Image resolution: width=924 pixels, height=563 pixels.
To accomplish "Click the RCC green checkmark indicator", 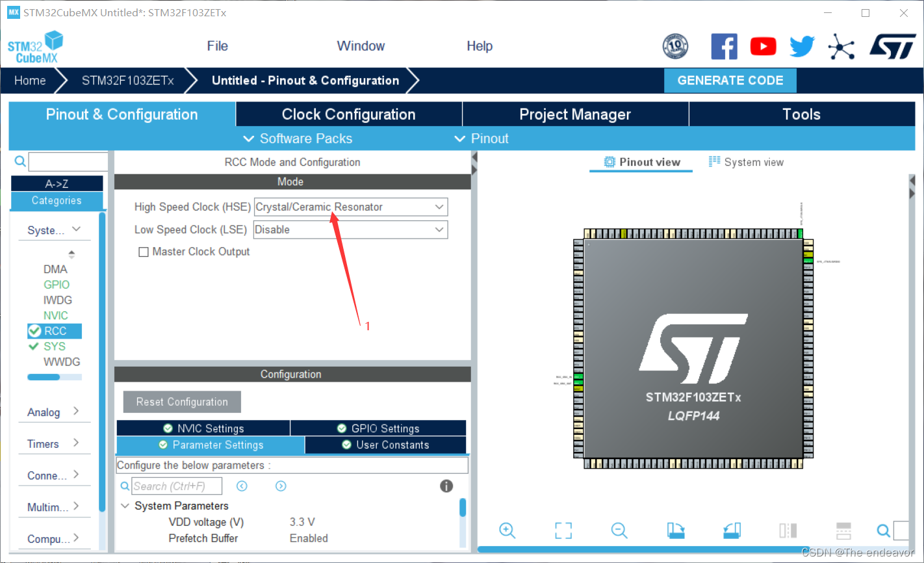I will point(34,331).
